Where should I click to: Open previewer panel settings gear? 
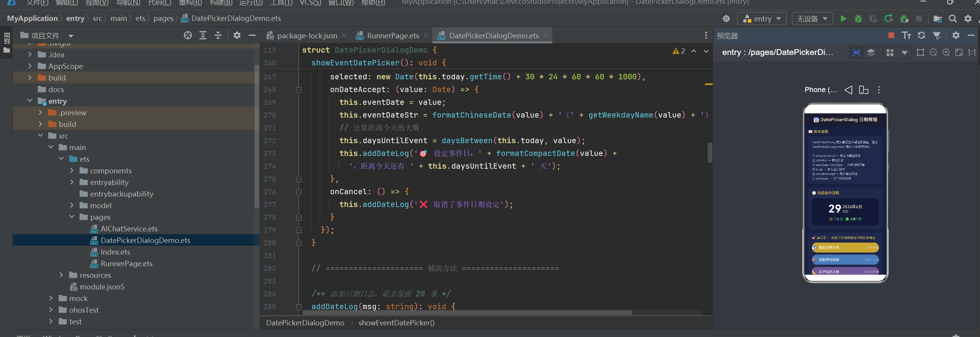pyautogui.click(x=956, y=35)
